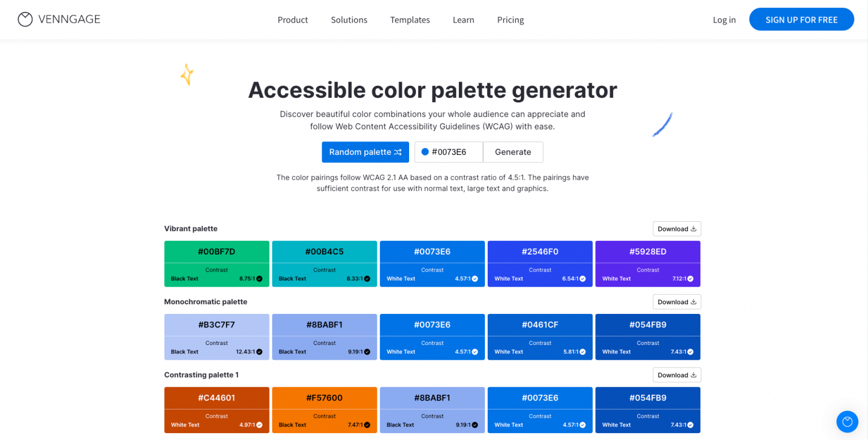Viewport: 868px width, 440px height.
Task: Select the #00B4C5 color swatch
Action: (324, 251)
